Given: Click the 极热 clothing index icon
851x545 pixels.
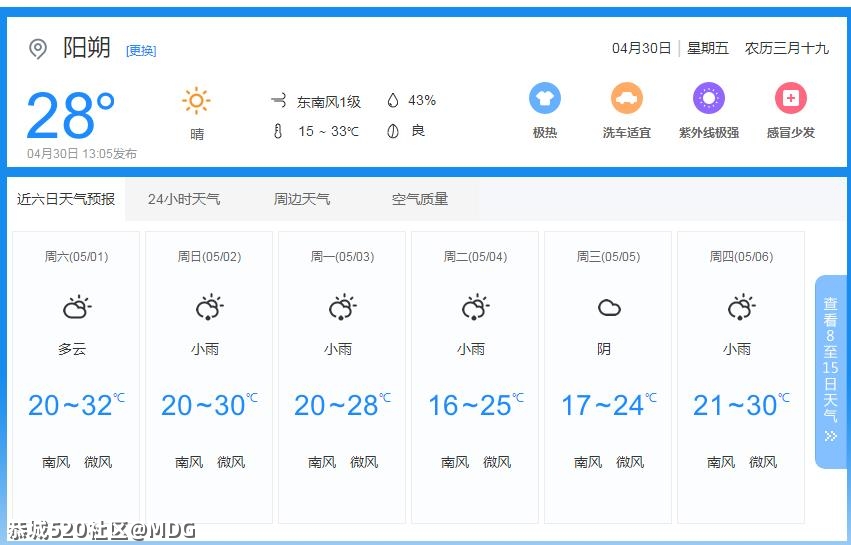Looking at the screenshot, I should point(545,98).
